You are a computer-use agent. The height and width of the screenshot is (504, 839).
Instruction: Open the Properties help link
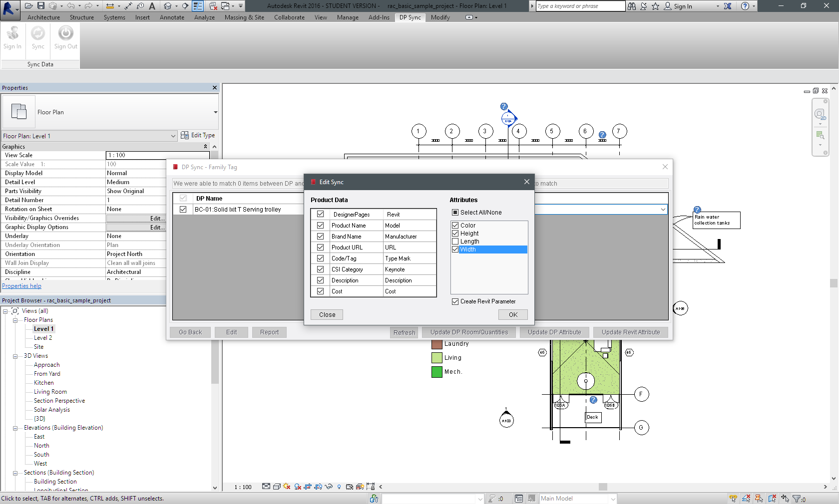21,286
